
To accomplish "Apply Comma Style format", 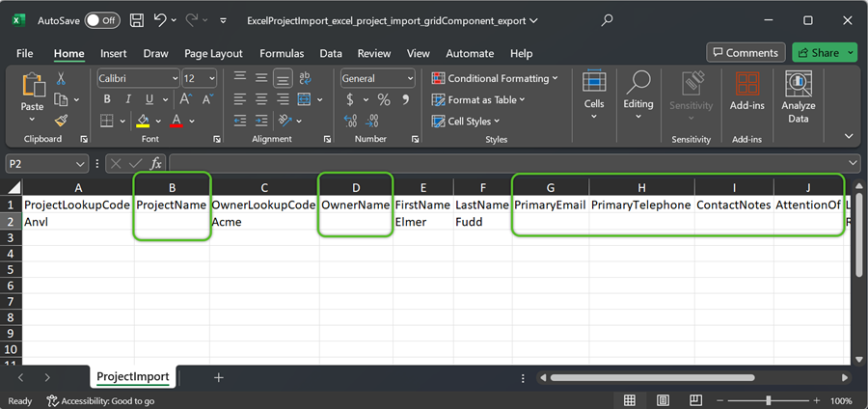I will [405, 99].
